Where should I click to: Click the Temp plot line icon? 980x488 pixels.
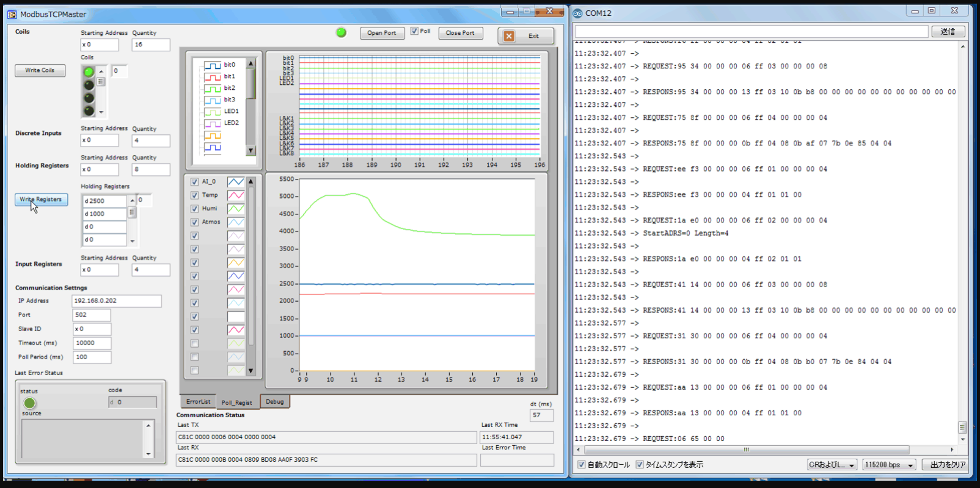point(236,195)
